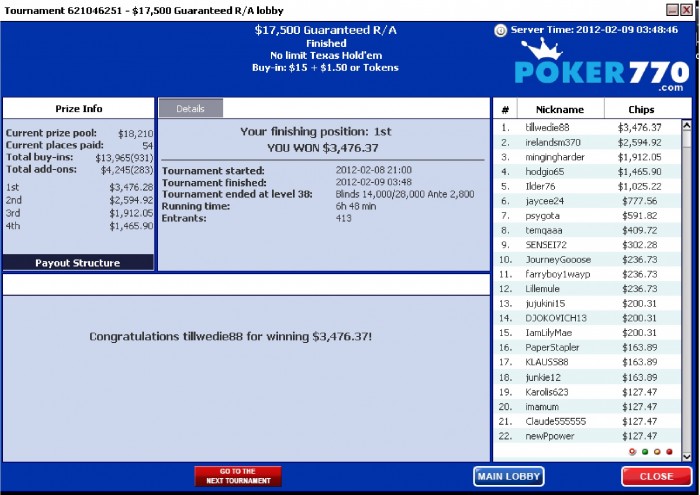
Task: Return to the Main Lobby
Action: click(508, 476)
